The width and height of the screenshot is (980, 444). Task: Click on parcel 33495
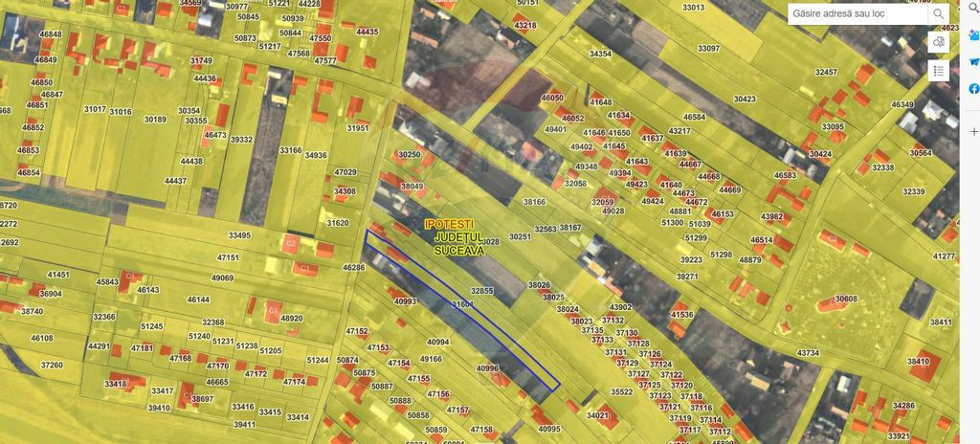tap(239, 235)
